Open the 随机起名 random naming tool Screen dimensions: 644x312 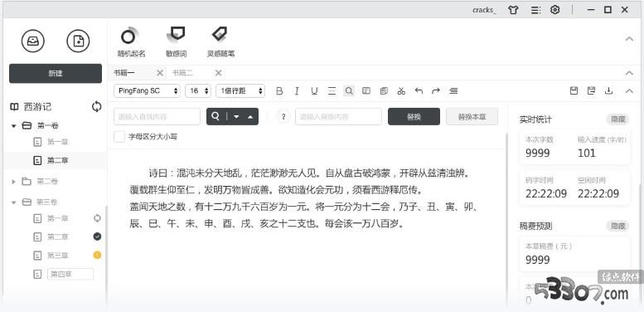[131, 42]
